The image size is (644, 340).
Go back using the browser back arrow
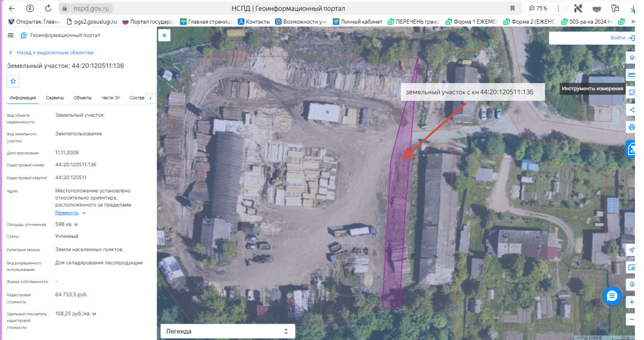(x=12, y=8)
